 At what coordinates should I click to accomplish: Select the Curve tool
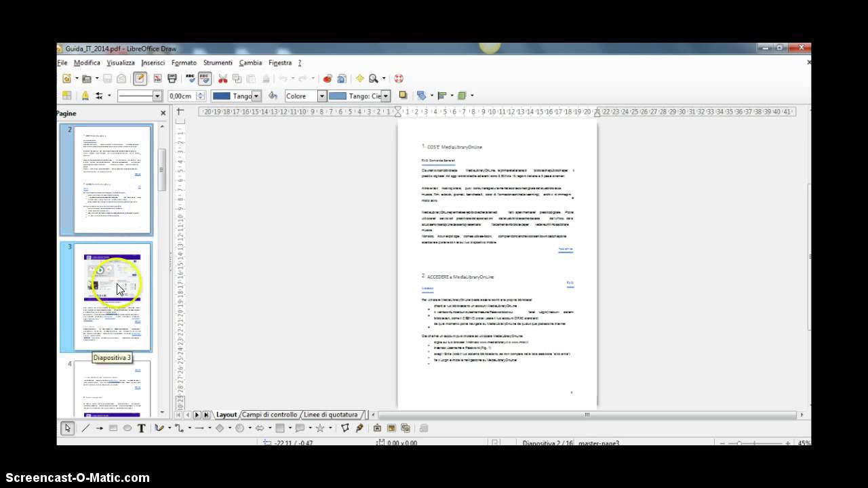(x=159, y=428)
